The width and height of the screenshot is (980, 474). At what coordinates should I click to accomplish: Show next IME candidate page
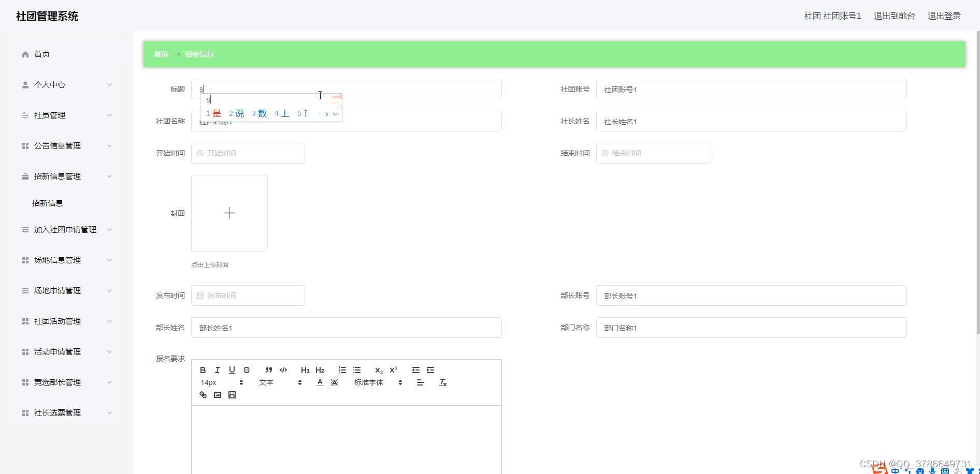pos(327,114)
